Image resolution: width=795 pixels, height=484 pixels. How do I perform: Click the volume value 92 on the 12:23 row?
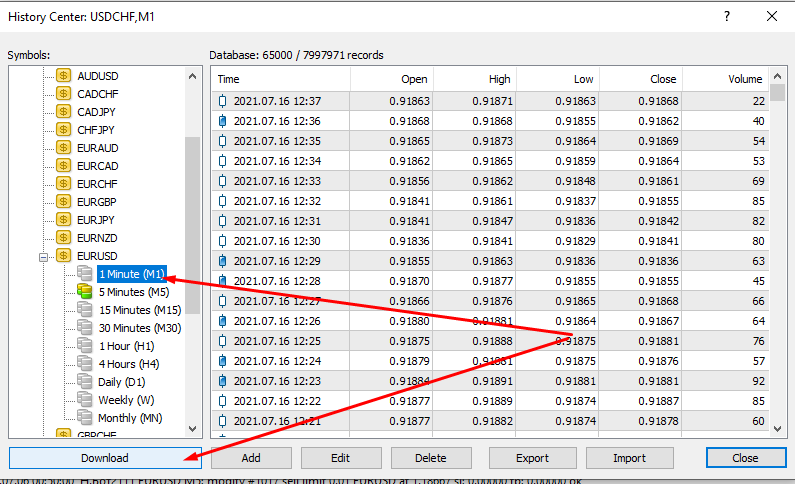(758, 381)
